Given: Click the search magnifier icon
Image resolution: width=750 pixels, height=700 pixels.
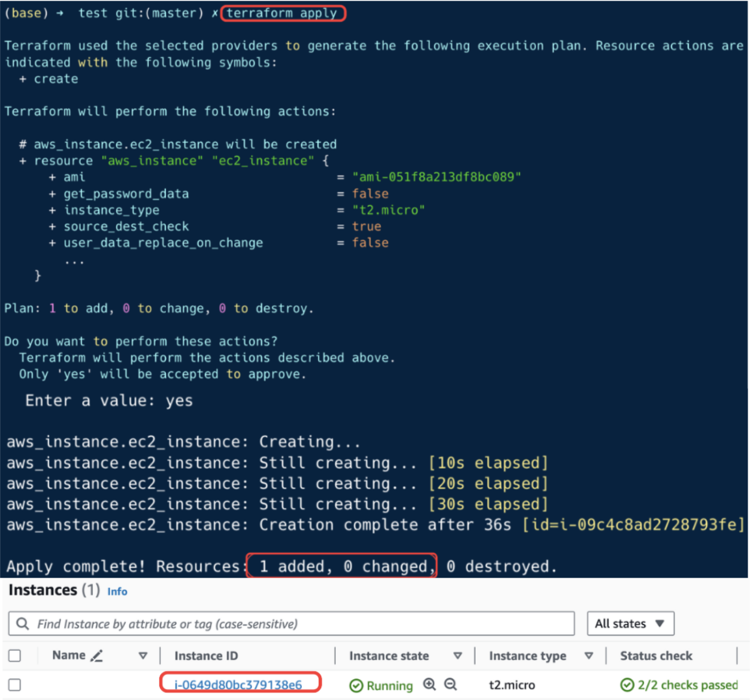Looking at the screenshot, I should click(x=23, y=624).
